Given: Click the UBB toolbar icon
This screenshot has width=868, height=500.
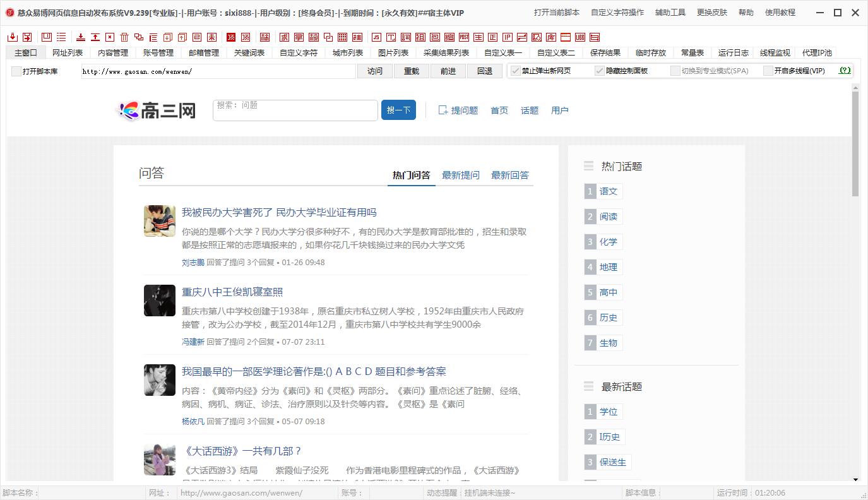Looking at the screenshot, I should [x=580, y=37].
